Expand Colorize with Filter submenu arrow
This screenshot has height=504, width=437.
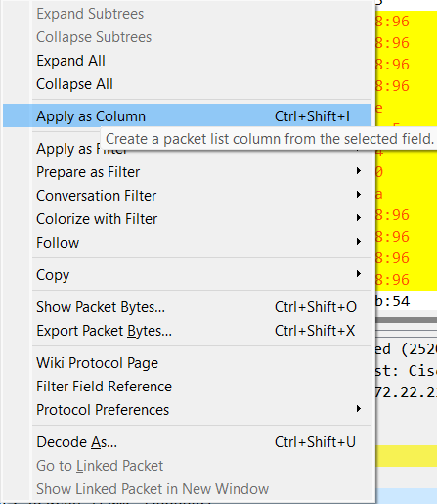coord(359,218)
